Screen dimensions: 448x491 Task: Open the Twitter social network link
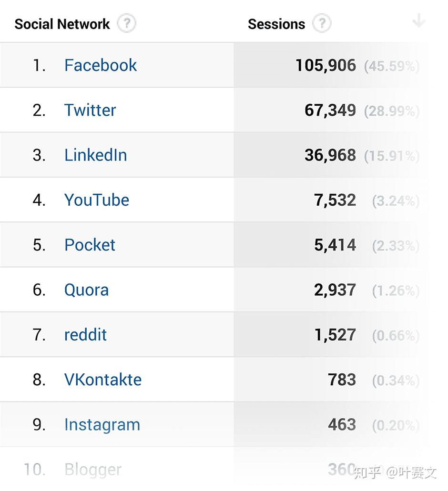pos(90,110)
